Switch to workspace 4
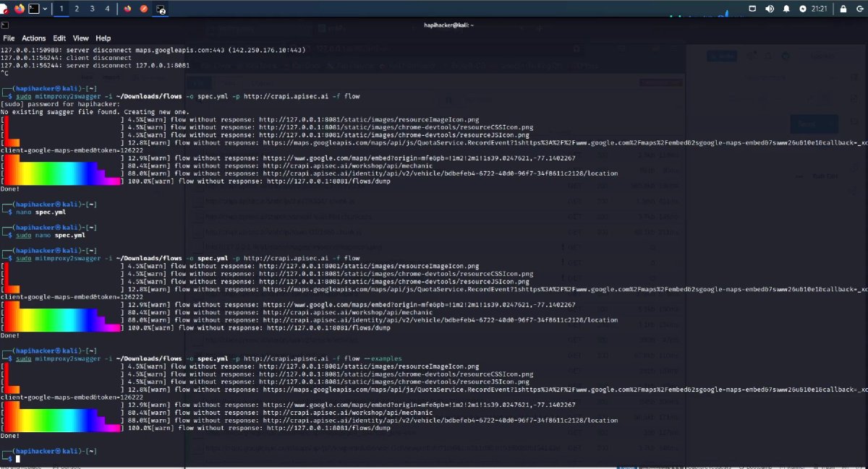Screen dimensions: 868x469 (x=107, y=9)
